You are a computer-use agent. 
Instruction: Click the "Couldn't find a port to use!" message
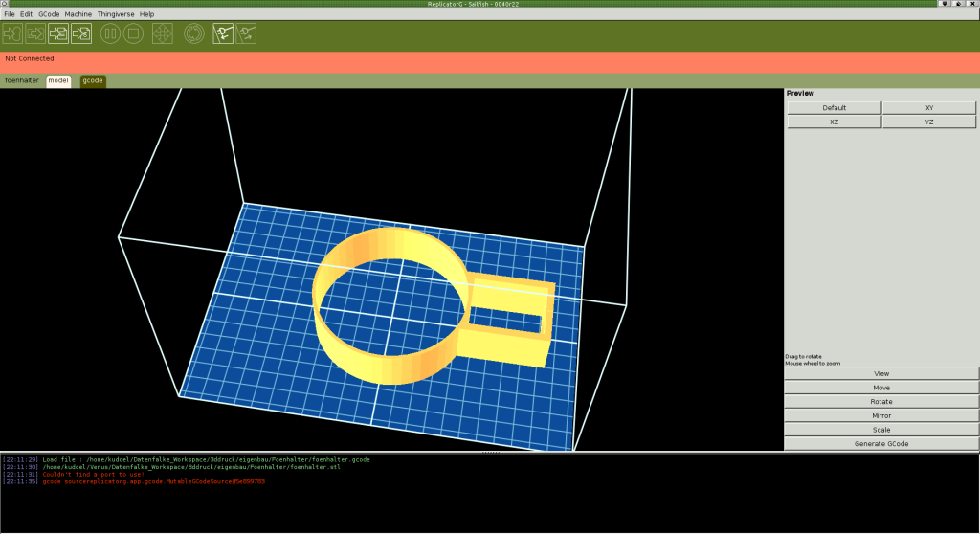pyautogui.click(x=93, y=475)
